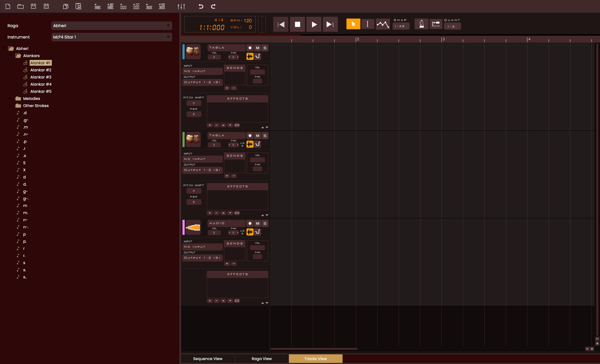Image resolution: width=600 pixels, height=364 pixels.
Task: Click the bar 3 marker on the timeline ruler
Action: pyautogui.click(x=443, y=39)
